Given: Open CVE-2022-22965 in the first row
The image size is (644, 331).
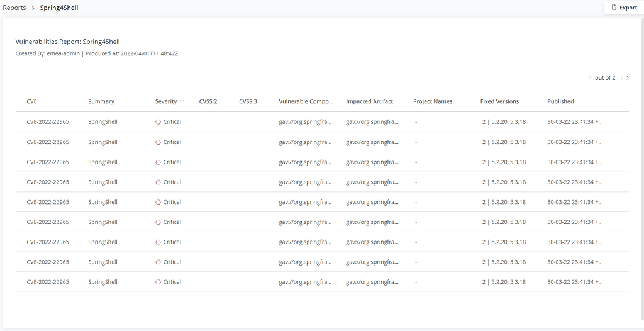Looking at the screenshot, I should click(48, 122).
